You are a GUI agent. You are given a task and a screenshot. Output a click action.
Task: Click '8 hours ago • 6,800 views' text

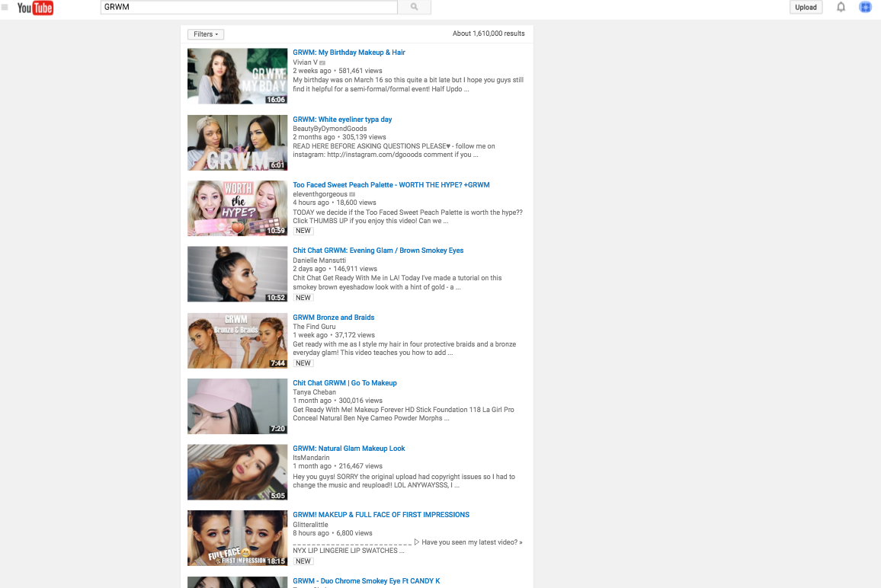coord(332,533)
